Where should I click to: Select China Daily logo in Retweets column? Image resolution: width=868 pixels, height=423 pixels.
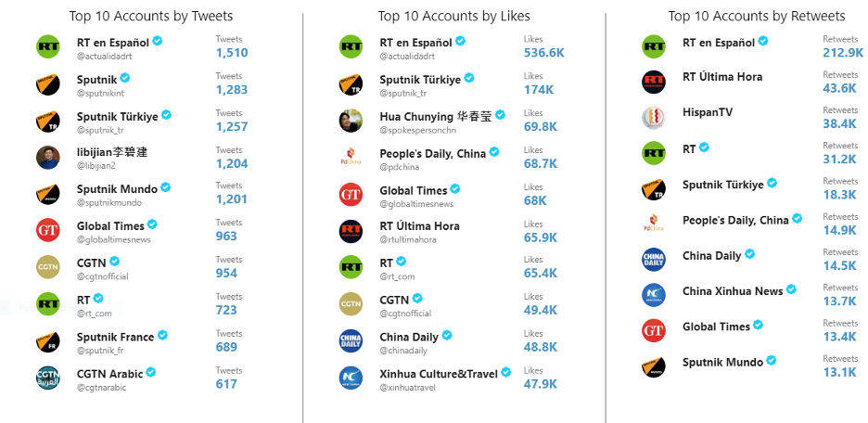654,260
